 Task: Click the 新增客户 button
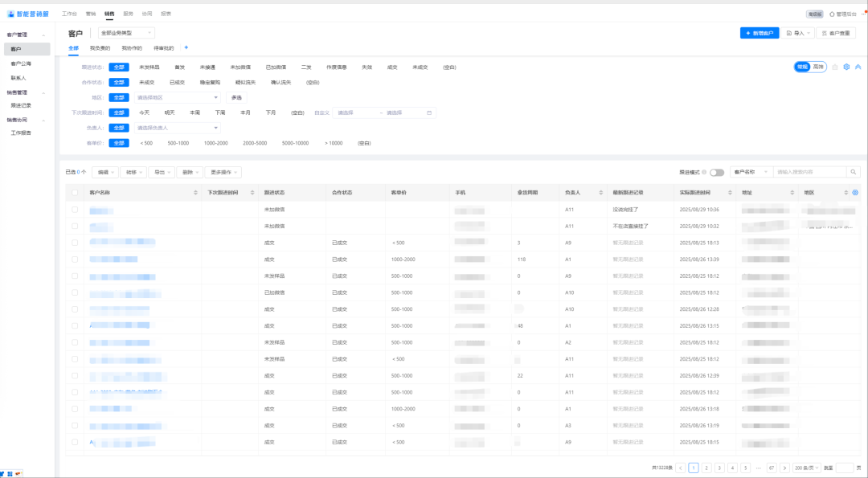pos(759,33)
